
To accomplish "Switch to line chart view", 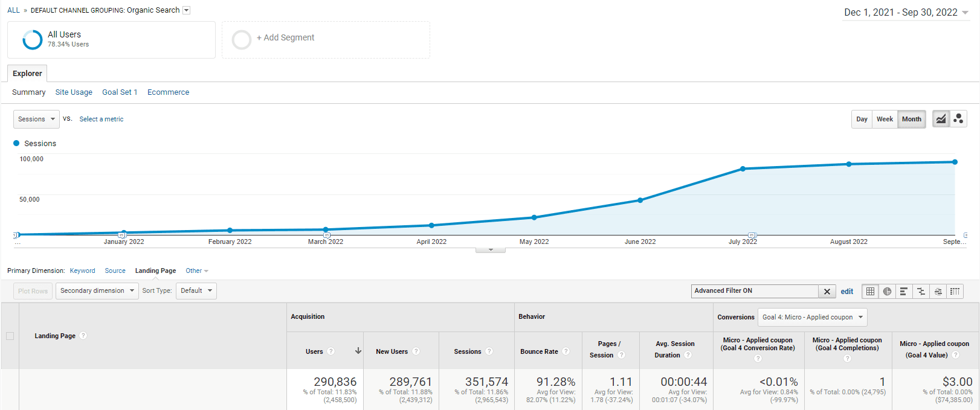I will coord(941,119).
